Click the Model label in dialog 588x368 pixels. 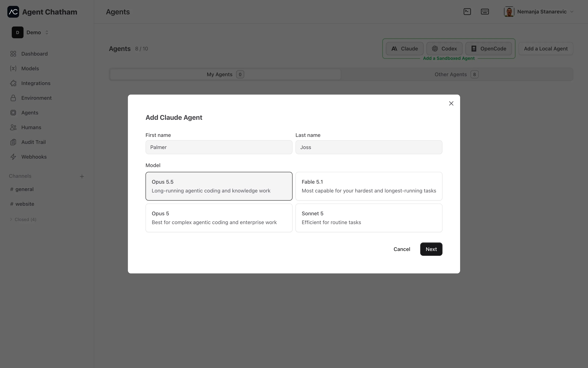coord(153,165)
